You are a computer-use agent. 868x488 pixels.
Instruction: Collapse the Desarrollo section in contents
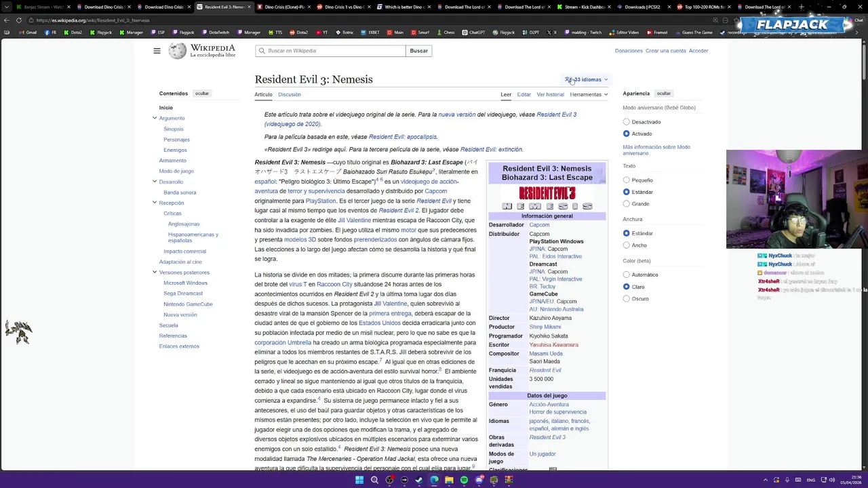(155, 182)
